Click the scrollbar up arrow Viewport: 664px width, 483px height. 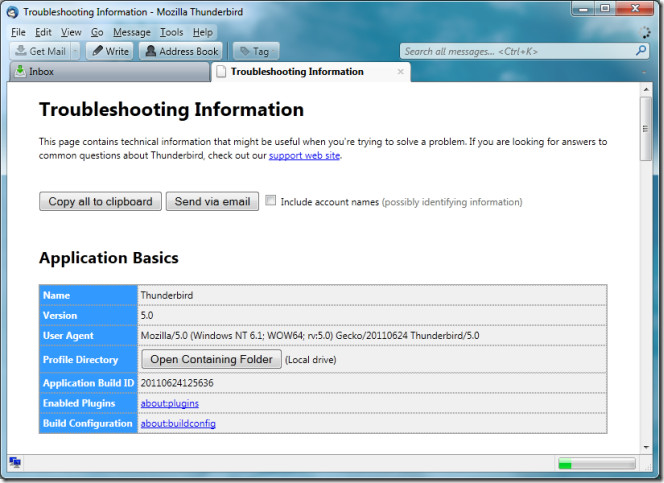coord(646,89)
